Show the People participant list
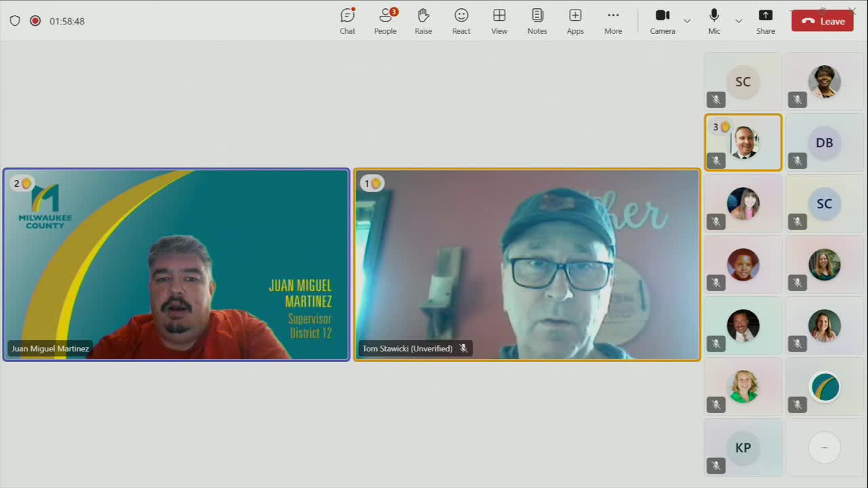Viewport: 868px width, 488px height. 385,21
